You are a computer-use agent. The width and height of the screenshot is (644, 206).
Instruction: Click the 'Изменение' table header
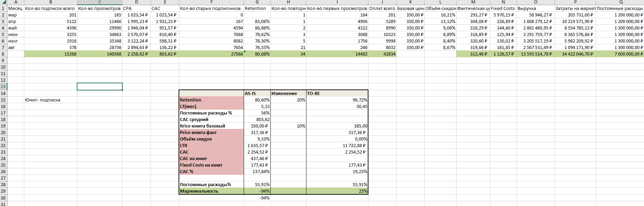pos(288,93)
